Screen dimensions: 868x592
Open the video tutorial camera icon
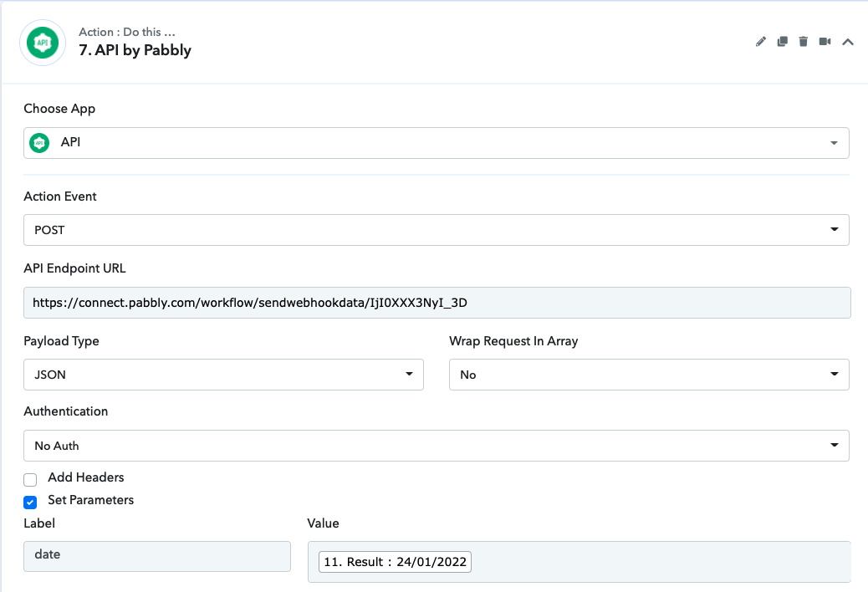click(825, 42)
